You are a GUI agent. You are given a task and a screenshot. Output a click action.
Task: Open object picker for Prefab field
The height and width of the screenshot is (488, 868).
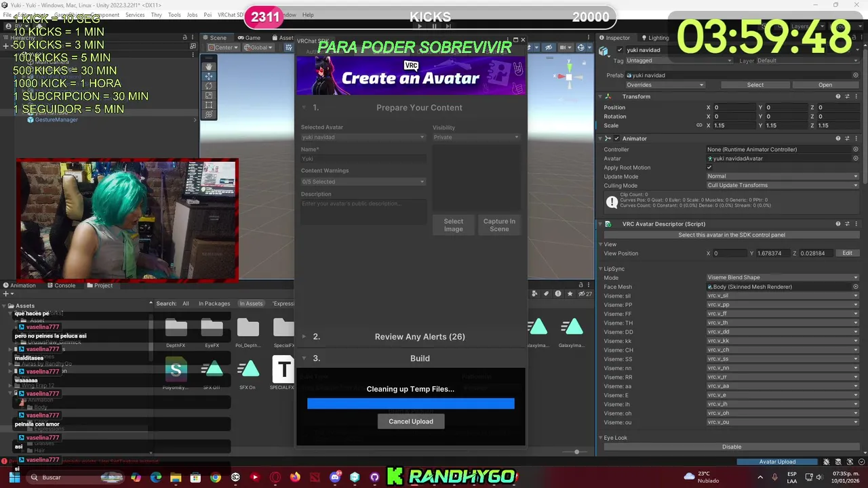[856, 75]
